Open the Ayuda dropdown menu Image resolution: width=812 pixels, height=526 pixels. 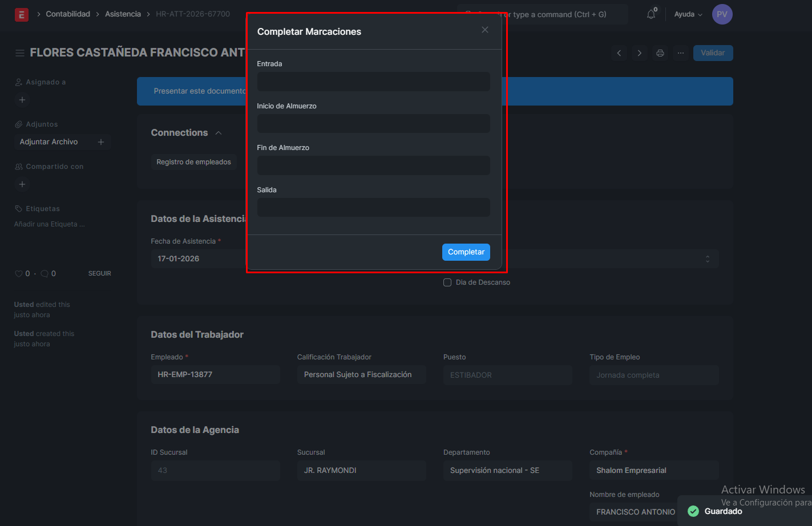pyautogui.click(x=688, y=14)
